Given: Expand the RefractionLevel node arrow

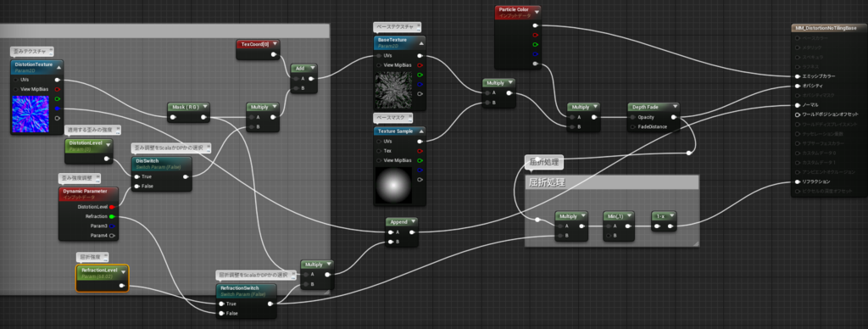Looking at the screenshot, I should click(123, 272).
